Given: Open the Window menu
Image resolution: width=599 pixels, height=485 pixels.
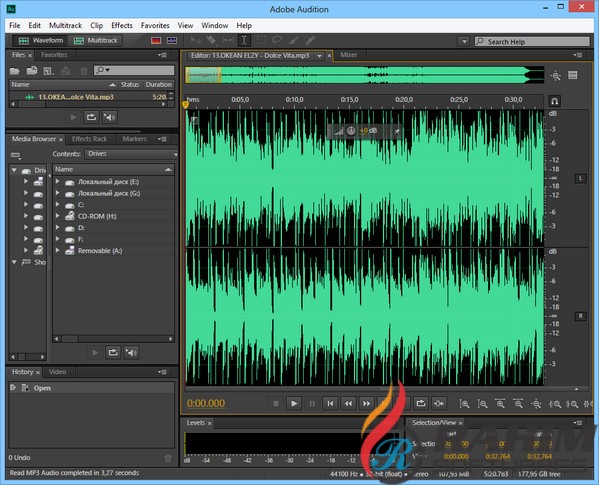Looking at the screenshot, I should point(215,26).
